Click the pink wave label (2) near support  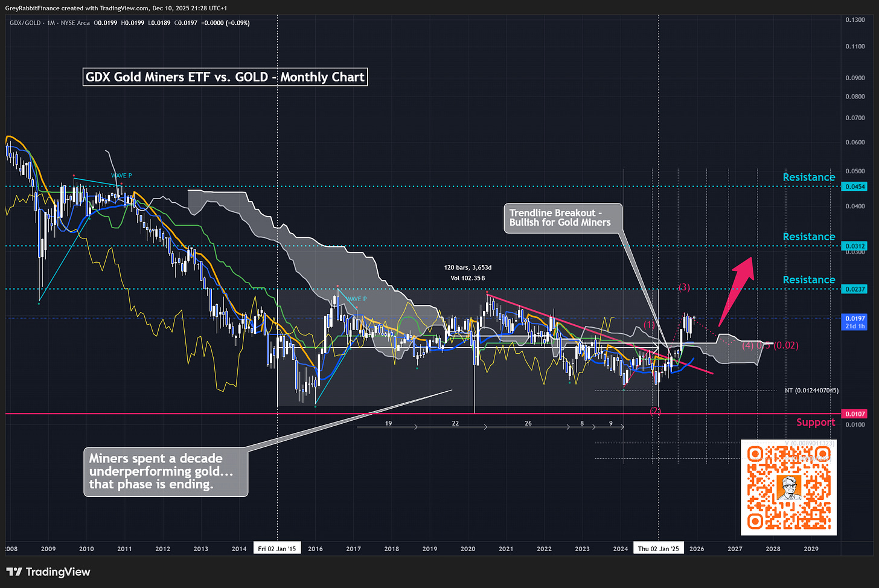click(655, 411)
